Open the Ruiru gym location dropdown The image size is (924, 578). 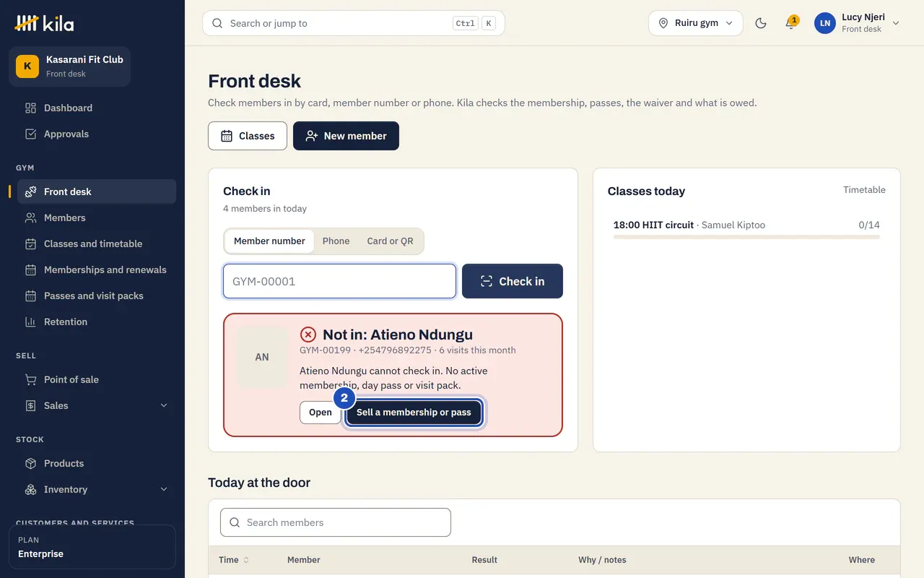tap(696, 23)
